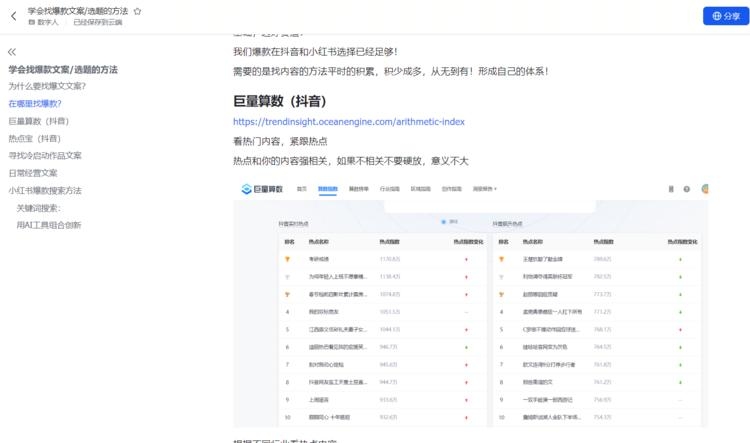Viewport: 750px width, 443px height.
Task: Open the embedded 巨量算数 screenshot image
Action: [471, 303]
